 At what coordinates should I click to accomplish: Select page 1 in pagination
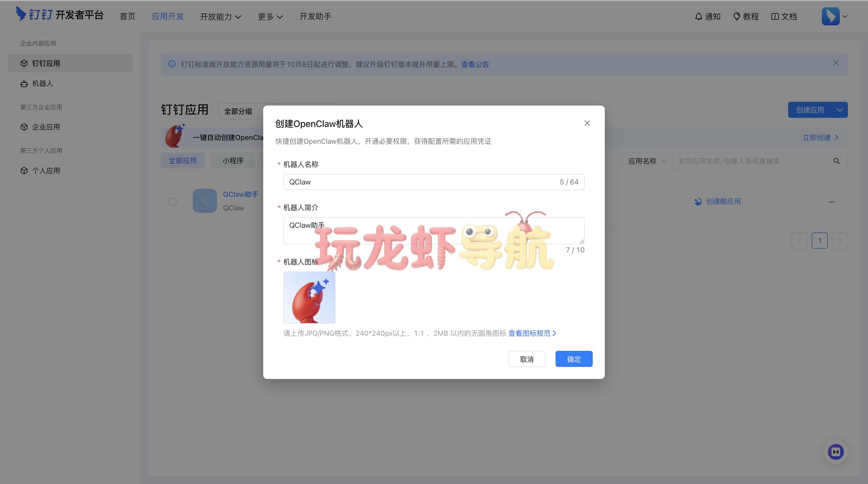[x=820, y=241]
